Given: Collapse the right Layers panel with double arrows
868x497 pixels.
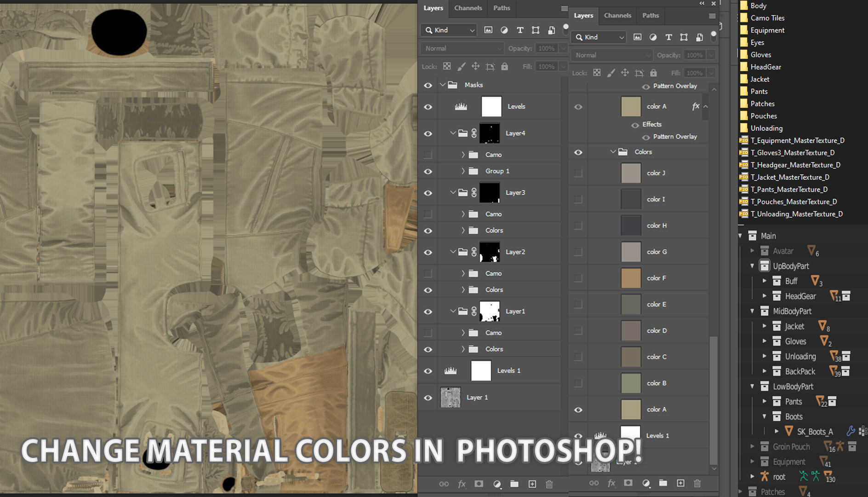Looking at the screenshot, I should point(702,4).
